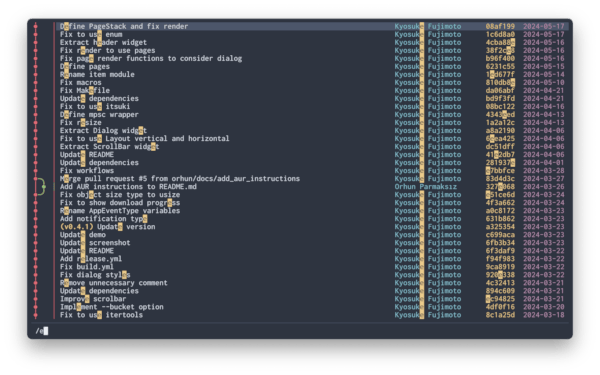Viewport: 600px width, 375px height.
Task: Click the graph node beside 'Fix workflows'
Action: click(36, 171)
